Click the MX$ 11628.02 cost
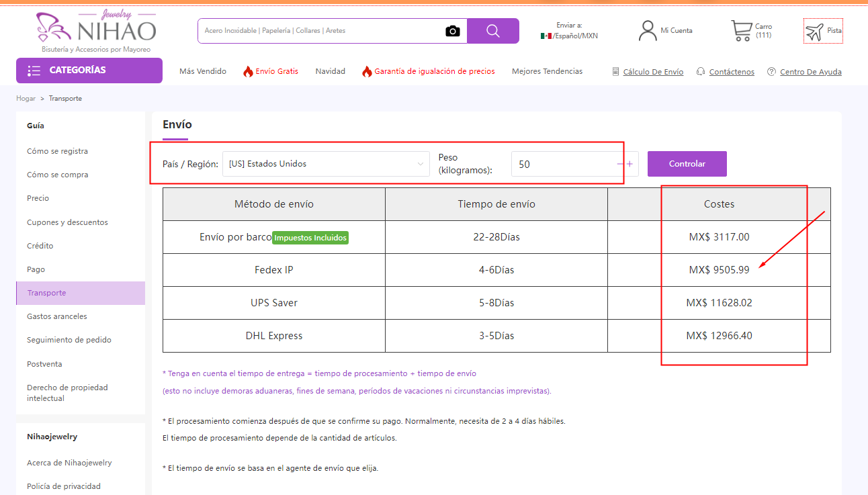Screen dimensions: 868x495 [719, 303]
